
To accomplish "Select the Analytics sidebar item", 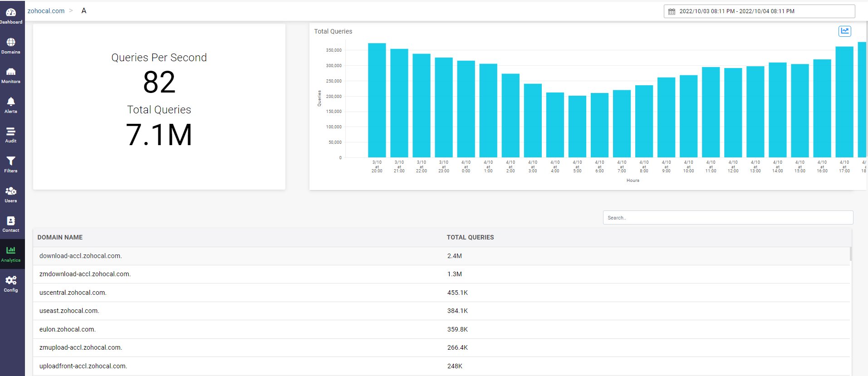I will pos(11,254).
